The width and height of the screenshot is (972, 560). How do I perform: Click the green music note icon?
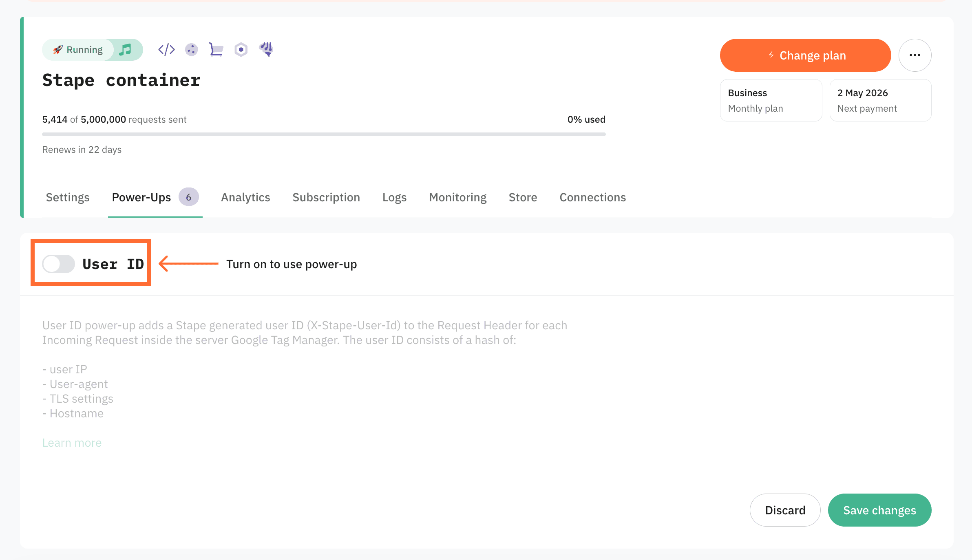(125, 50)
